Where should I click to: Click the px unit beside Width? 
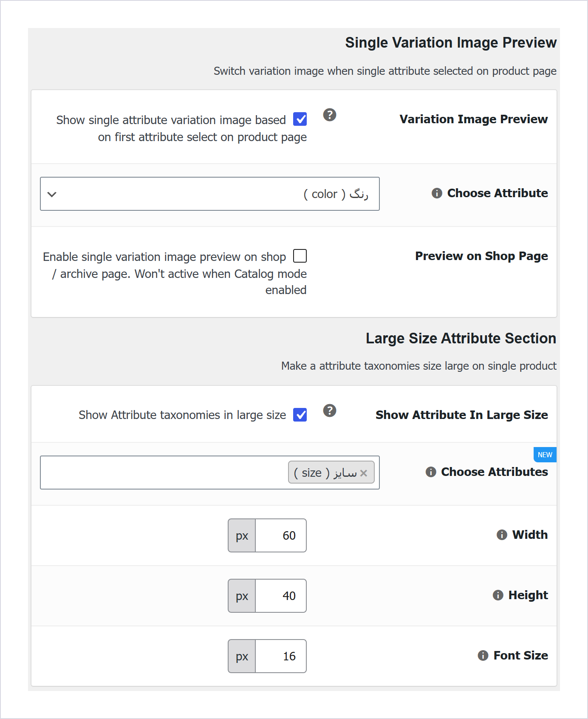[242, 535]
